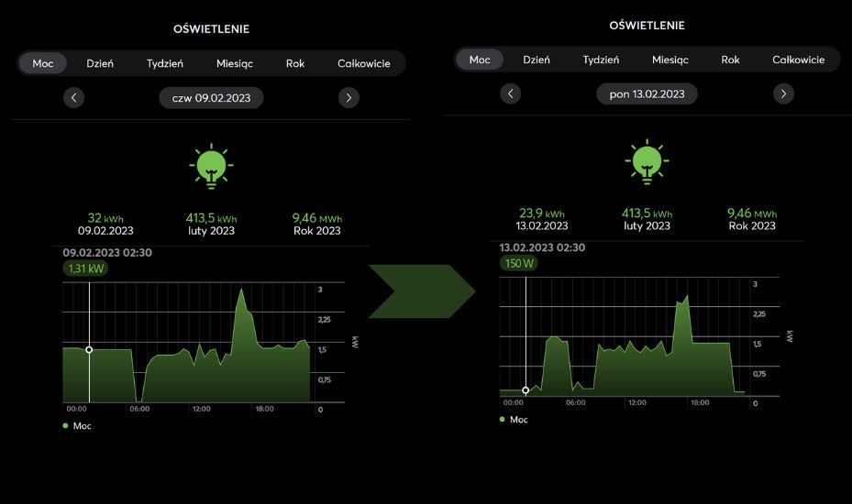Click the 02:30 cursor marker on left chart

point(89,349)
